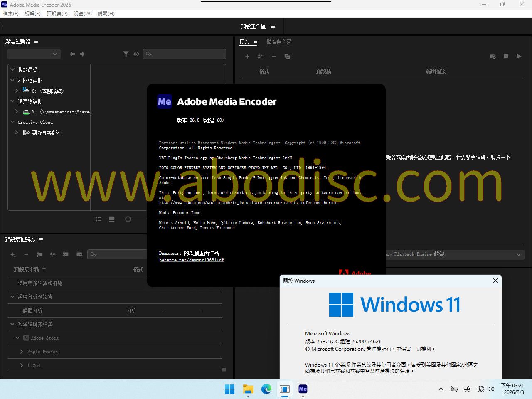Click the filter funnel icon in media browser

pyautogui.click(x=126, y=54)
